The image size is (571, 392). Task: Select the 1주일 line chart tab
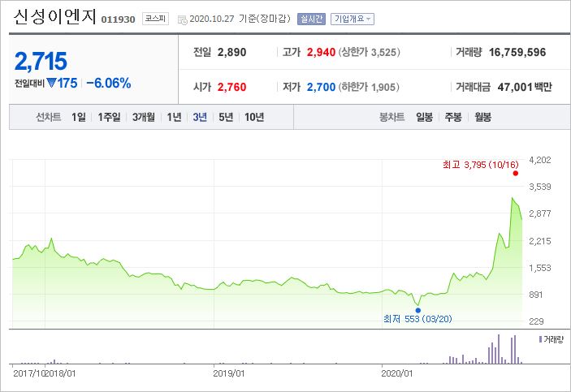[x=109, y=117]
